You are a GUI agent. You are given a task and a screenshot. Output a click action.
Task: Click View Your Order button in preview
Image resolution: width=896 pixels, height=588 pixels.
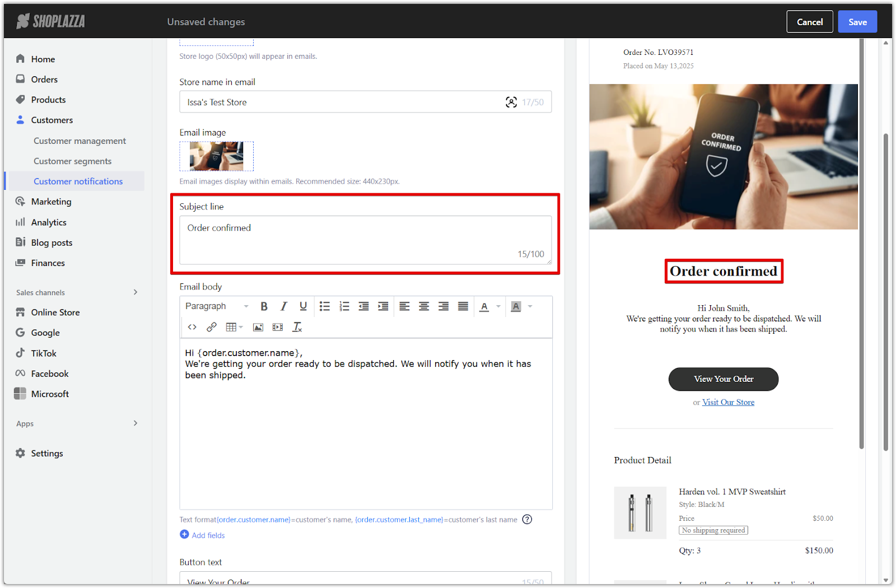[x=724, y=379]
